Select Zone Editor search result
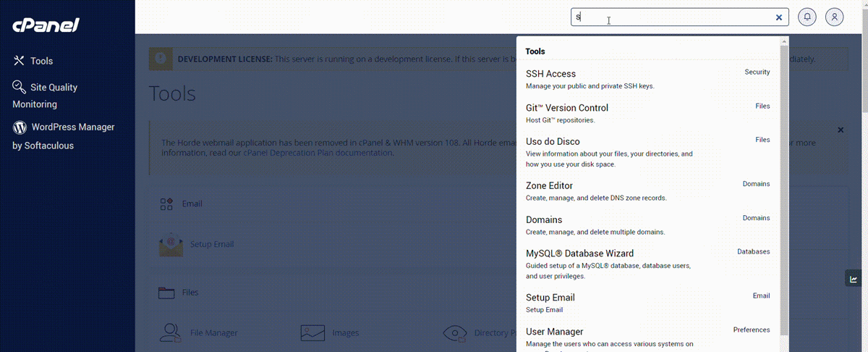The height and width of the screenshot is (352, 868). (x=648, y=191)
